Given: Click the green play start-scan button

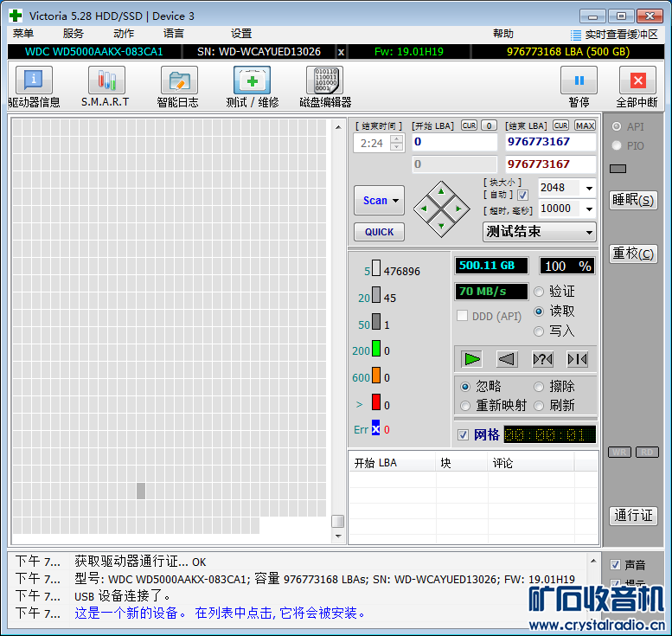Looking at the screenshot, I should tap(472, 359).
